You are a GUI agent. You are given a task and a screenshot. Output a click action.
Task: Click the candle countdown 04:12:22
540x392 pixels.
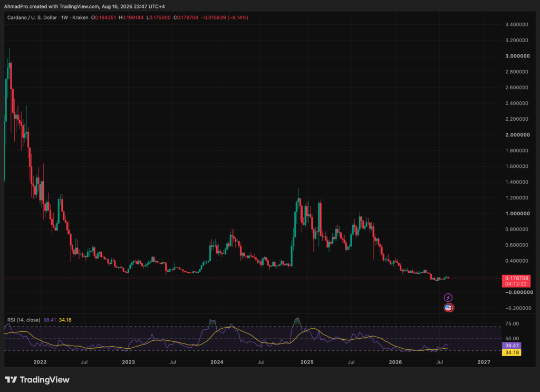point(516,284)
